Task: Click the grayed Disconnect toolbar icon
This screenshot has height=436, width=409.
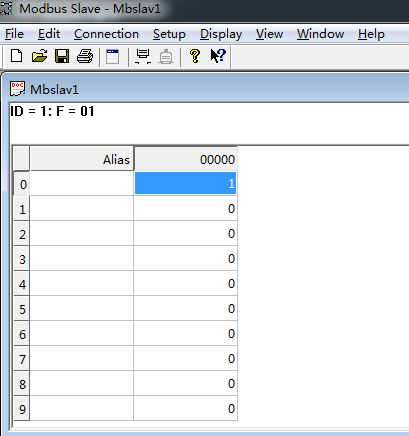Action: coord(166,57)
